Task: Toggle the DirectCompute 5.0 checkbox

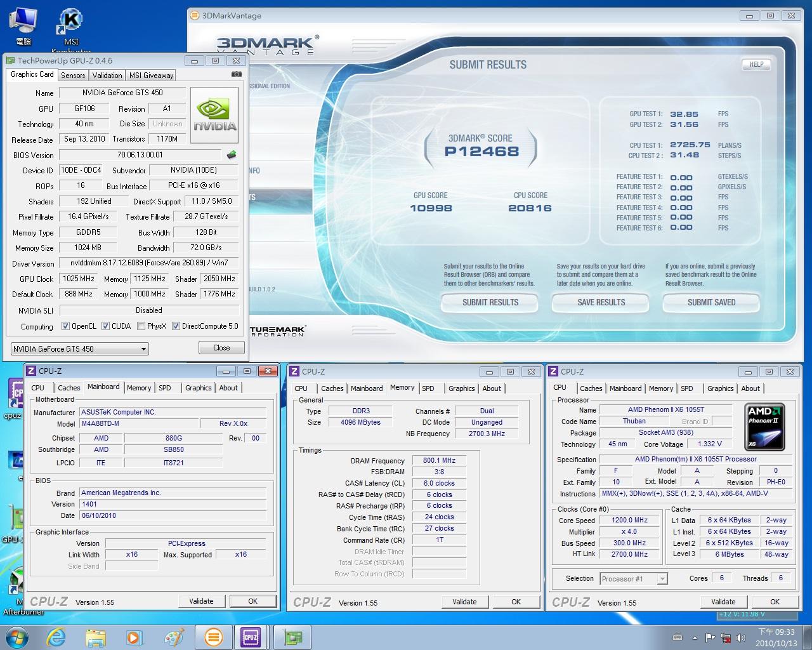Action: tap(176, 326)
